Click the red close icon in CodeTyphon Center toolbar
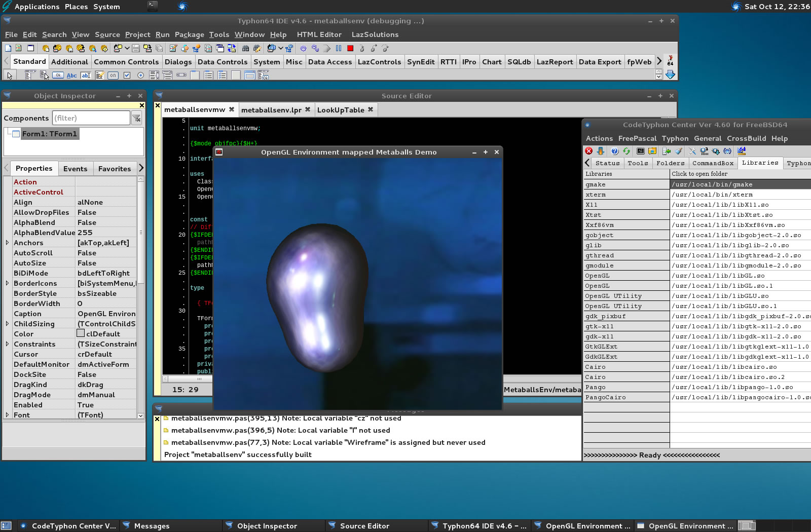The image size is (811, 532). 588,151
